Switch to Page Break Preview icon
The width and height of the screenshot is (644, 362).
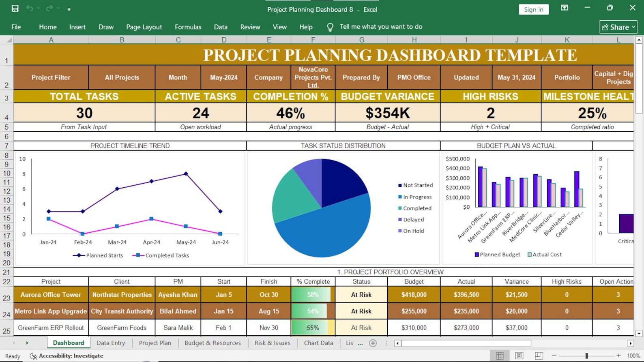(539, 356)
